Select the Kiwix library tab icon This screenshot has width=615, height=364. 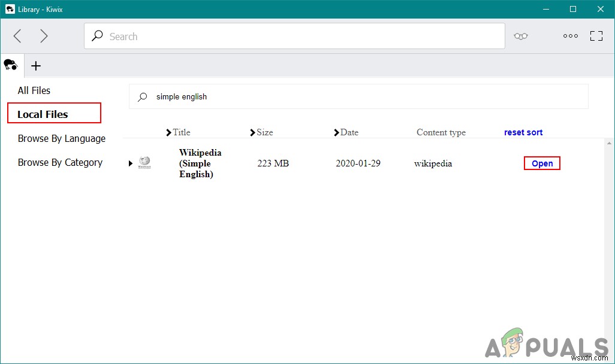11,65
